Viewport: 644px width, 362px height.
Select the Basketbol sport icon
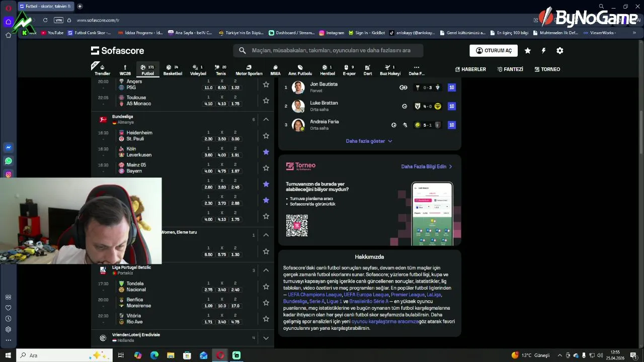pyautogui.click(x=173, y=69)
